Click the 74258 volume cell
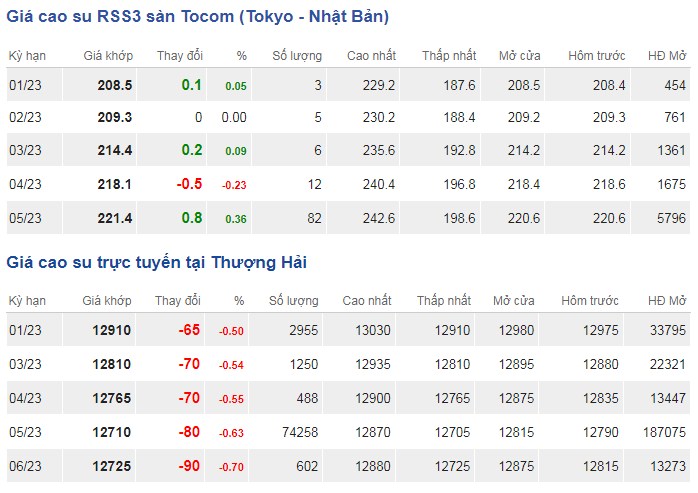698x493 pixels. click(x=301, y=430)
